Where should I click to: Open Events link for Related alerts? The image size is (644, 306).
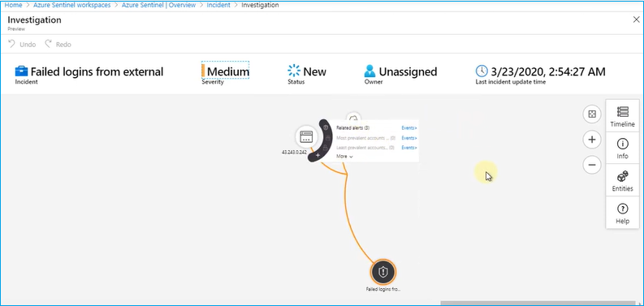[x=409, y=127]
